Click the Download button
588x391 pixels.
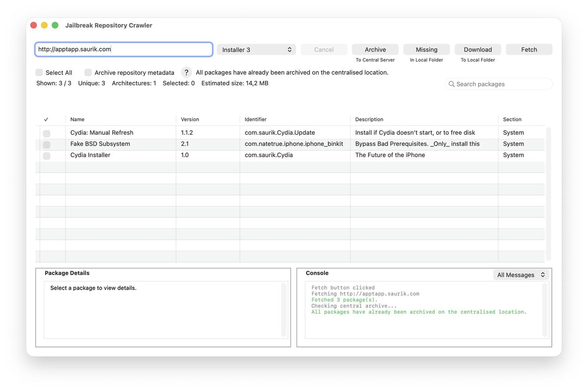point(478,49)
